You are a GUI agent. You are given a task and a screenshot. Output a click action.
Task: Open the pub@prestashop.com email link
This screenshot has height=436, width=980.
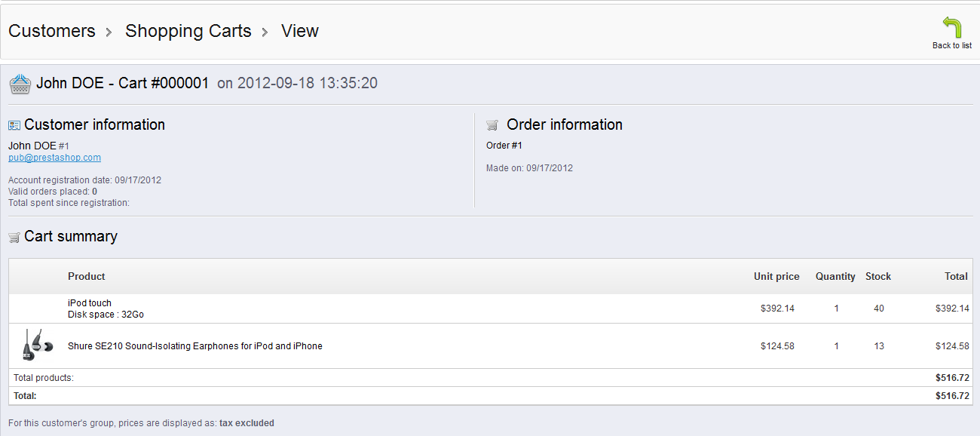(x=54, y=158)
